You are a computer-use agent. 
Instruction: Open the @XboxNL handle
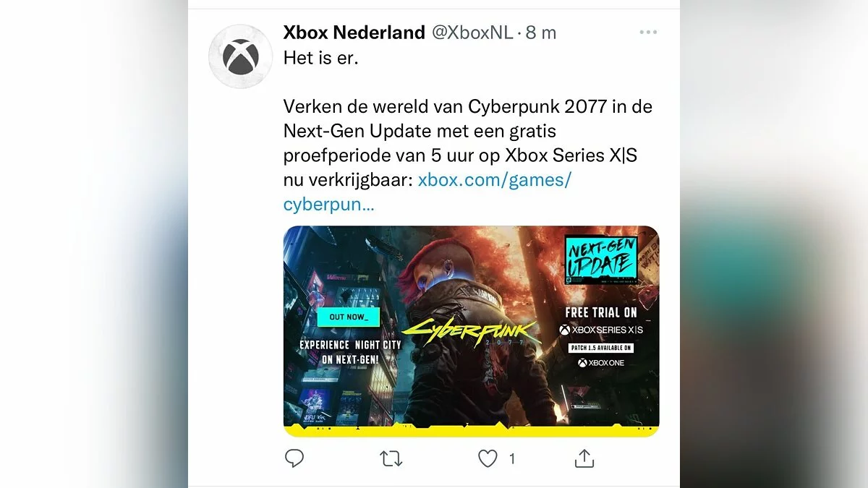pos(472,33)
